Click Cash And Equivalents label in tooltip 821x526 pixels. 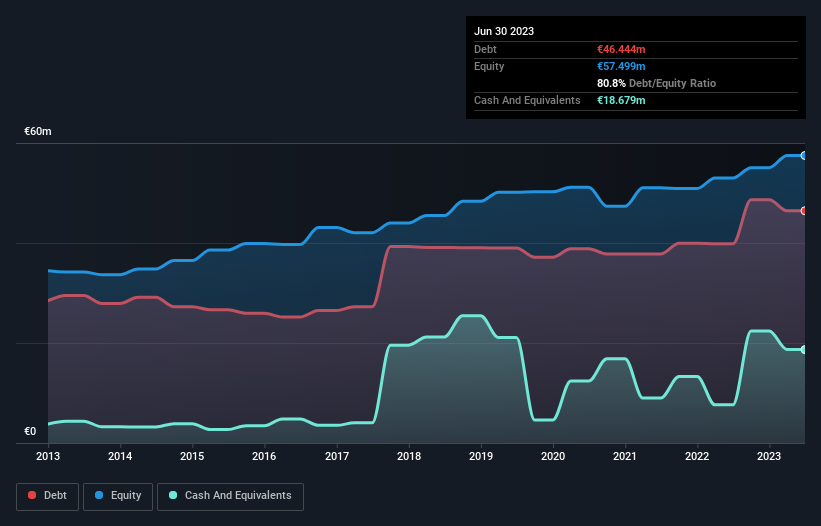point(527,100)
